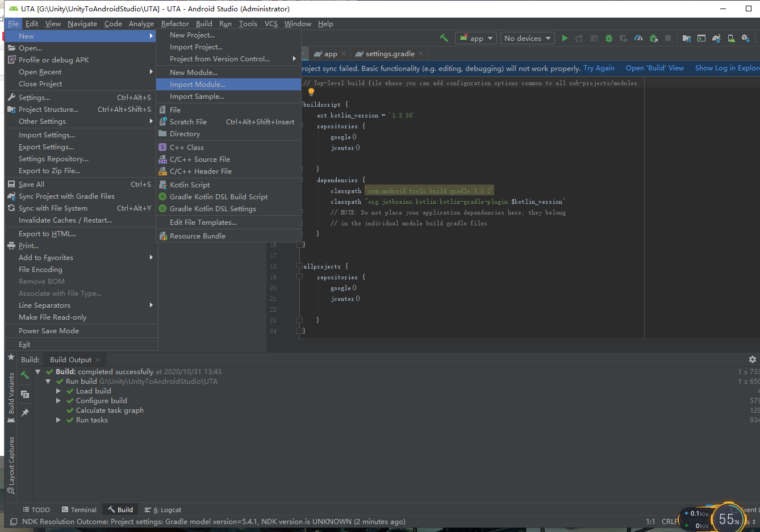
Task: Open the 6: Logcat tool window tab
Action: click(163, 510)
